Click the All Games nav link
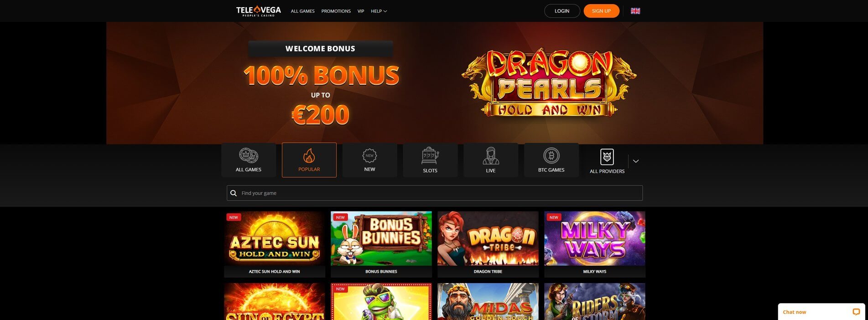868x320 pixels. click(303, 11)
